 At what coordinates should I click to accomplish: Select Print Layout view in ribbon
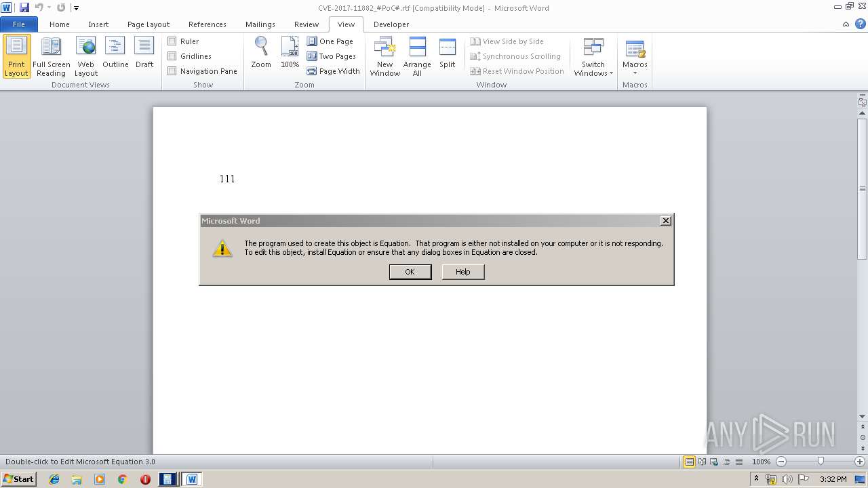point(16,57)
